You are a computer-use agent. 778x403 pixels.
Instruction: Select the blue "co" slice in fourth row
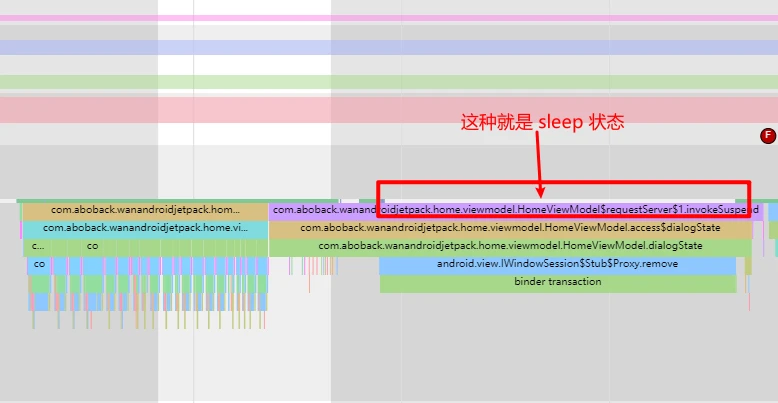[x=39, y=264]
